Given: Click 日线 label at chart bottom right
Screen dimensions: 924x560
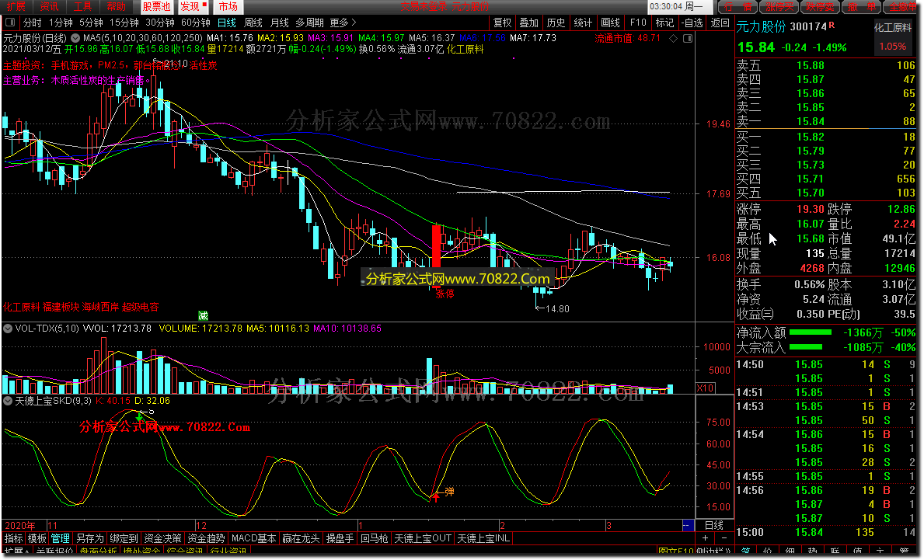Looking at the screenshot, I should pyautogui.click(x=713, y=525).
